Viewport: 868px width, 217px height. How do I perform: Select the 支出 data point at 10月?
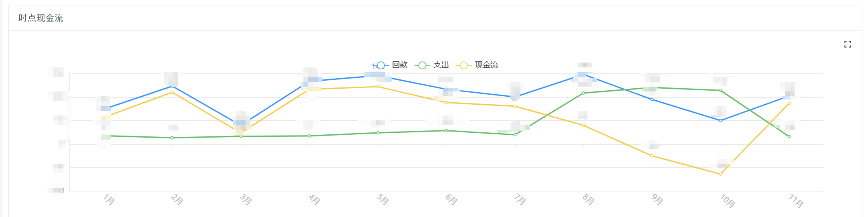click(721, 91)
